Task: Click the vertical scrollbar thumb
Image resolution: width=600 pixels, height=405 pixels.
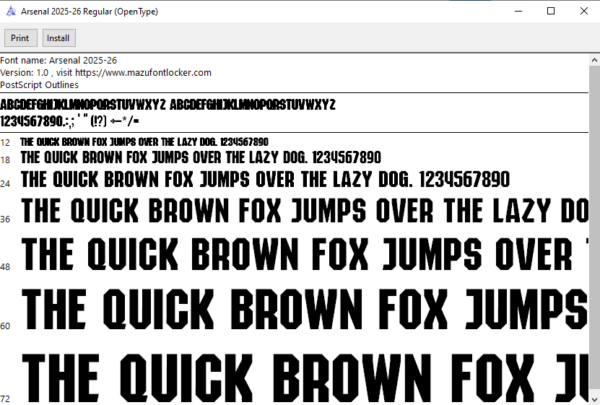Action: coord(594,226)
